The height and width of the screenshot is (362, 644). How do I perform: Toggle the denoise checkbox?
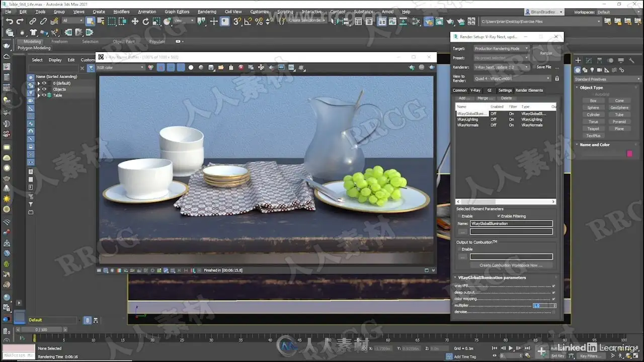pyautogui.click(x=553, y=312)
